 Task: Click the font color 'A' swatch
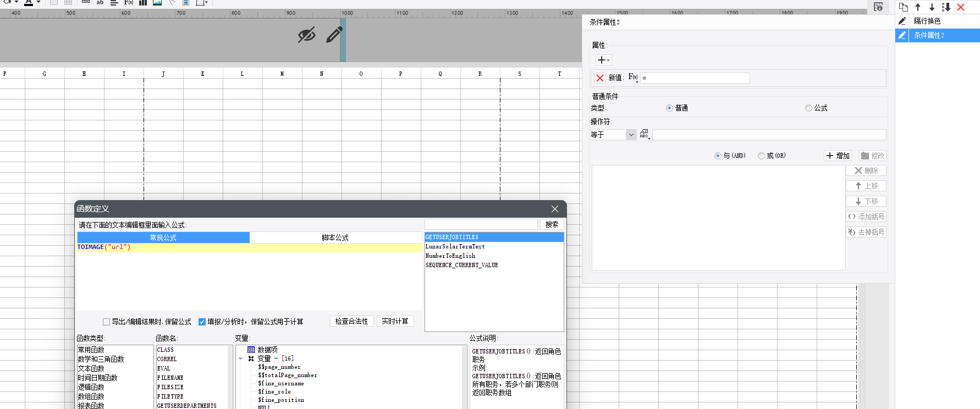29,3
